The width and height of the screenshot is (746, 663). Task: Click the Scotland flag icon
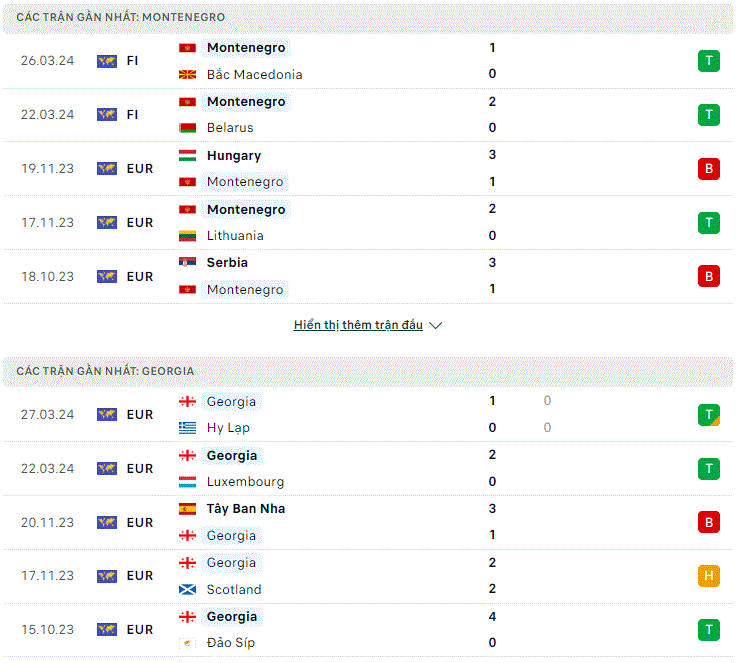187,590
